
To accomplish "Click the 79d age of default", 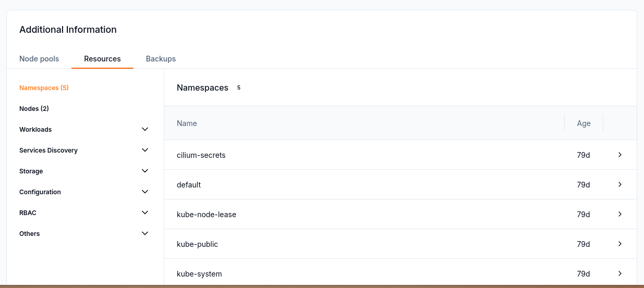I will coord(584,185).
